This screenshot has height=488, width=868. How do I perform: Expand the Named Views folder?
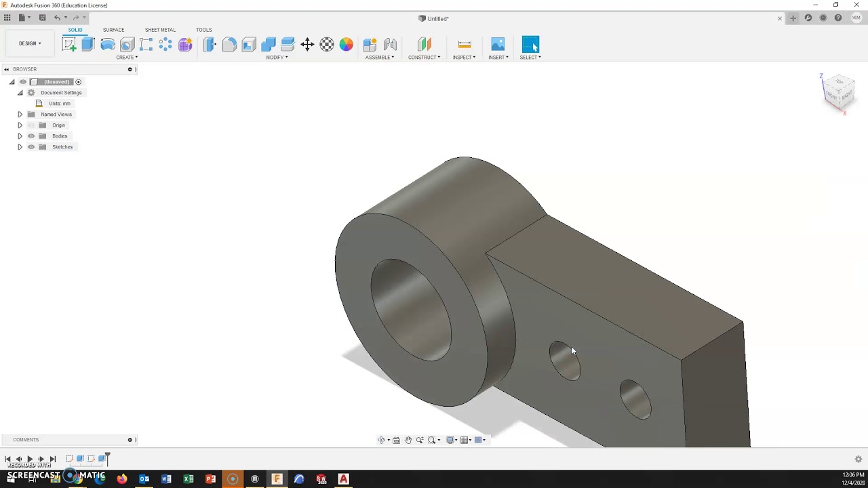pyautogui.click(x=20, y=115)
